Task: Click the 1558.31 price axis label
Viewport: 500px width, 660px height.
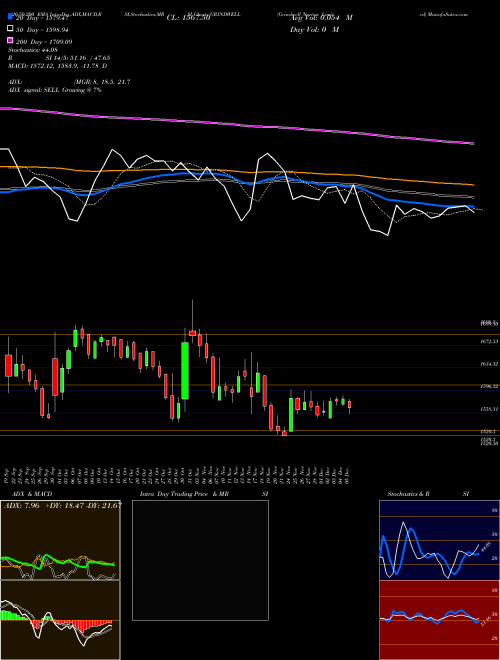Action: tap(490, 409)
